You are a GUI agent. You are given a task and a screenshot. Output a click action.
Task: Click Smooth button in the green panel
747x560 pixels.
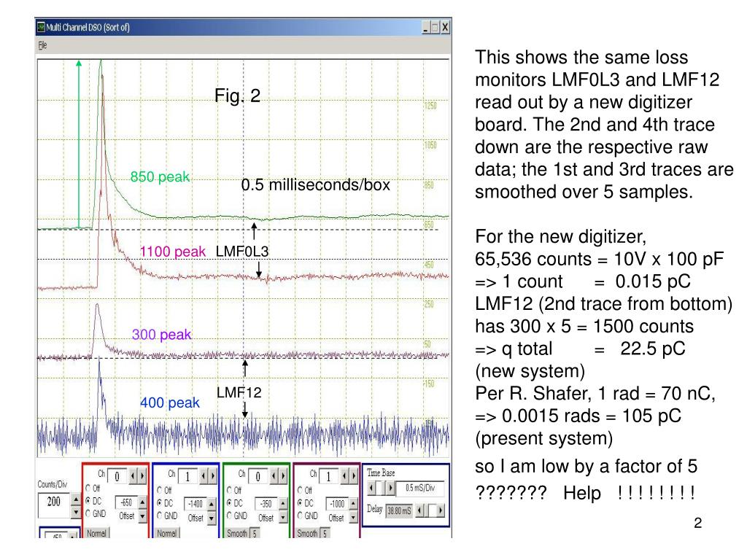click(237, 533)
